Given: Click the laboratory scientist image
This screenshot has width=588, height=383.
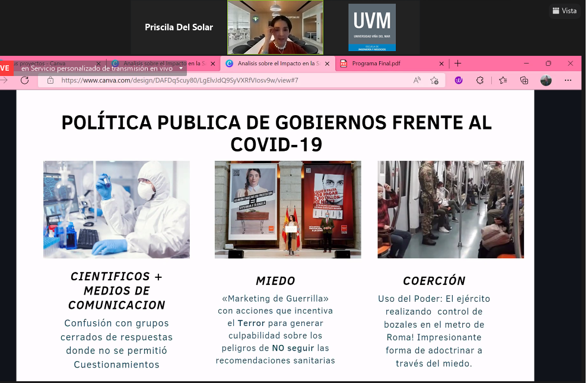Looking at the screenshot, I should click(x=117, y=210).
